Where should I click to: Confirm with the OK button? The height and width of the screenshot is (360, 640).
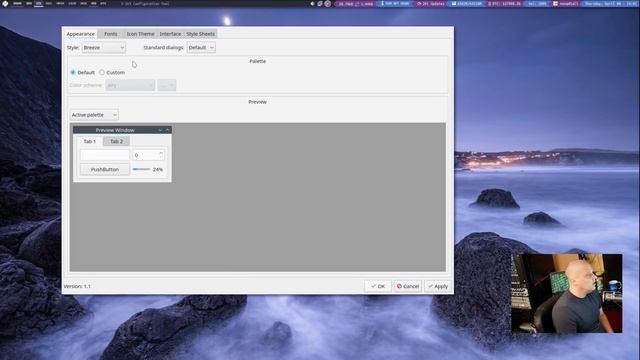(378, 287)
